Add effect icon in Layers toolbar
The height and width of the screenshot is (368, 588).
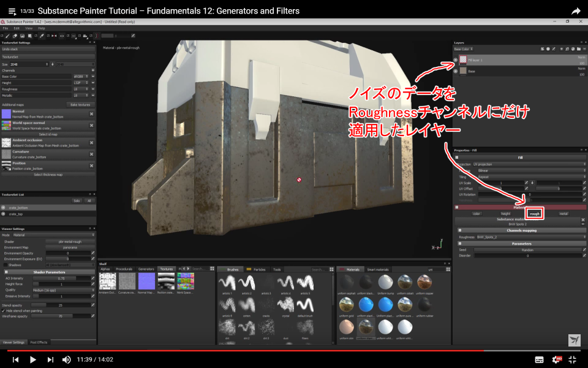542,49
